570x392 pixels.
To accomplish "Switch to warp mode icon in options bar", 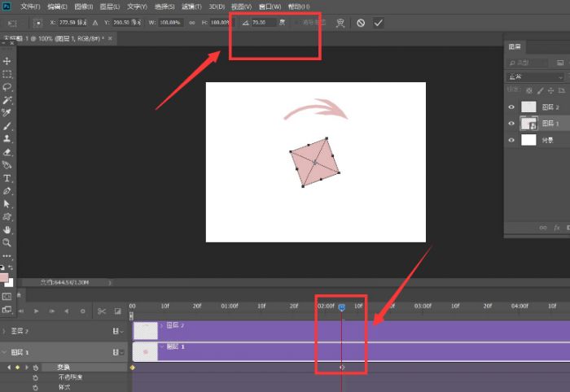I will tap(340, 23).
